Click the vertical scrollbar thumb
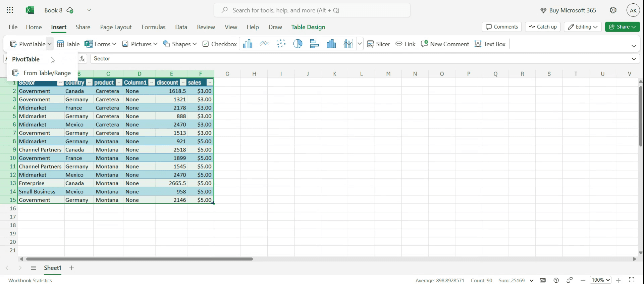 (641, 116)
